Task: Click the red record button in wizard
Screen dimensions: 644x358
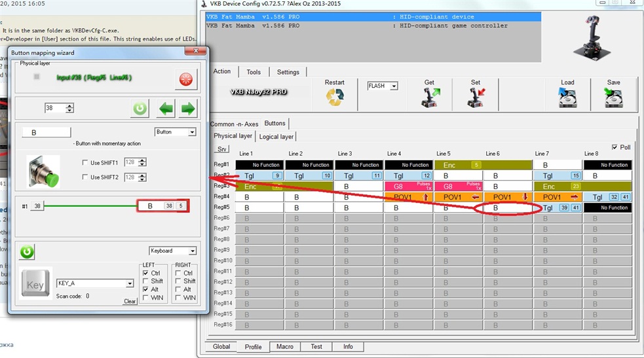Action: pyautogui.click(x=186, y=79)
